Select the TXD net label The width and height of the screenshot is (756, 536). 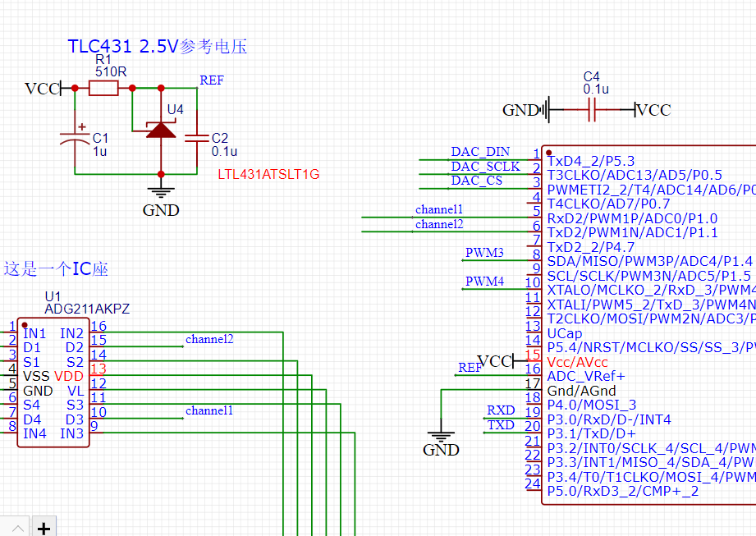pos(501,425)
